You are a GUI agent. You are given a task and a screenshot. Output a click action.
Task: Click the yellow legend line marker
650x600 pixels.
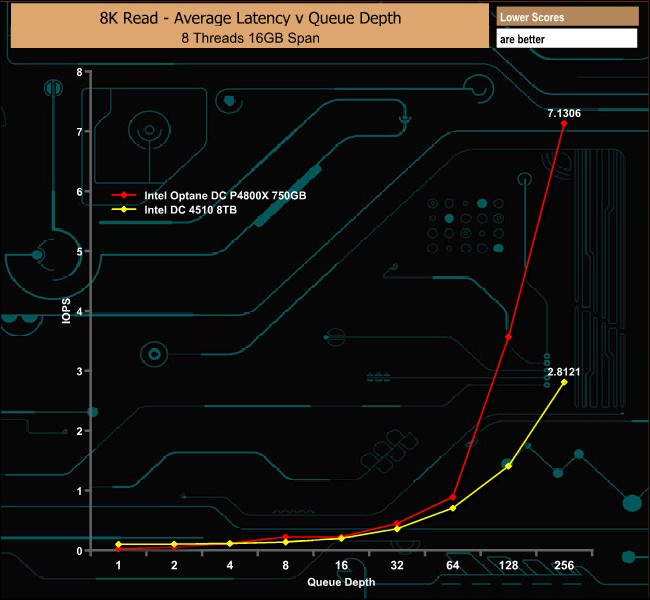coord(124,209)
